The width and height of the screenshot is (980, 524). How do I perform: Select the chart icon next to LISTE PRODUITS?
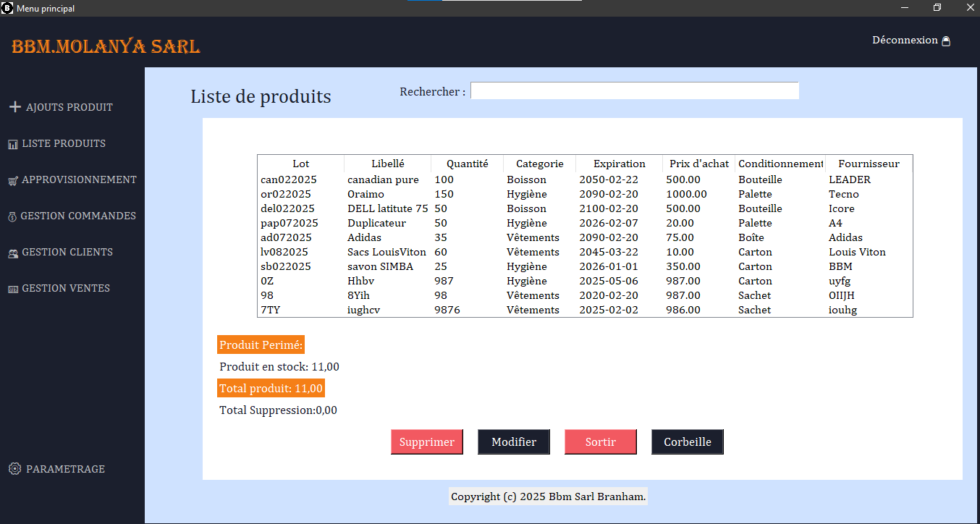click(x=12, y=143)
